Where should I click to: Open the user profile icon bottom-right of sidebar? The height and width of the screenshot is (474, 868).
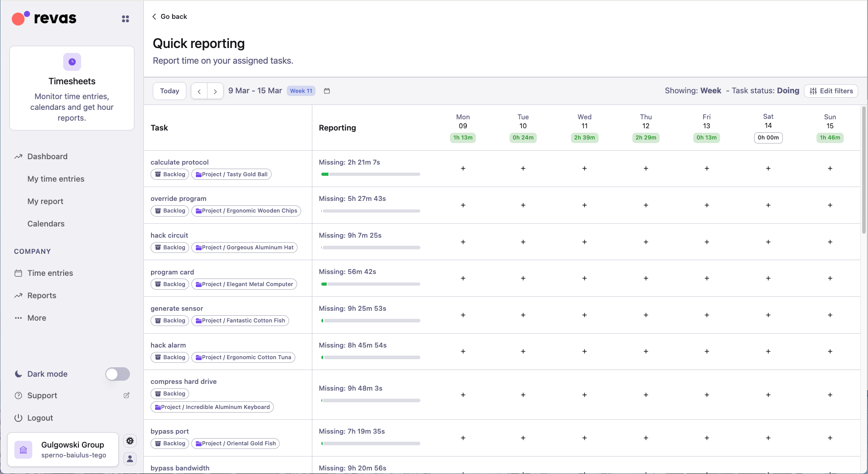130,459
